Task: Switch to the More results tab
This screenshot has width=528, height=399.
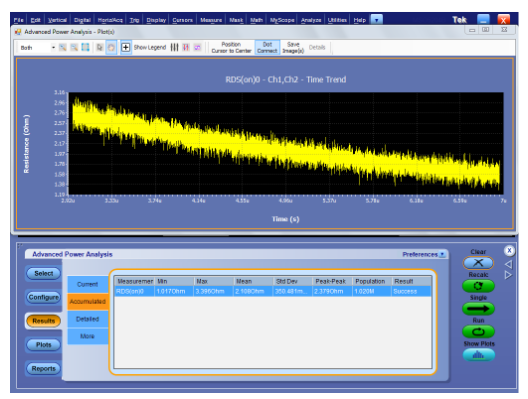Action: tap(88, 336)
